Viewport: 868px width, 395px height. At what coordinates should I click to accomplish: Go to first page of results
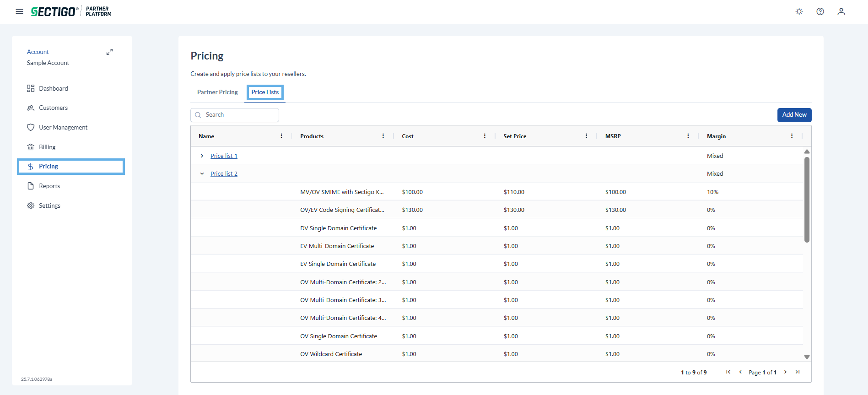(x=728, y=372)
